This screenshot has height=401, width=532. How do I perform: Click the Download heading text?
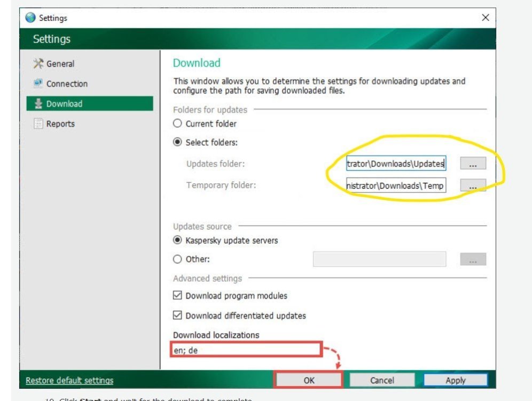pyautogui.click(x=197, y=63)
